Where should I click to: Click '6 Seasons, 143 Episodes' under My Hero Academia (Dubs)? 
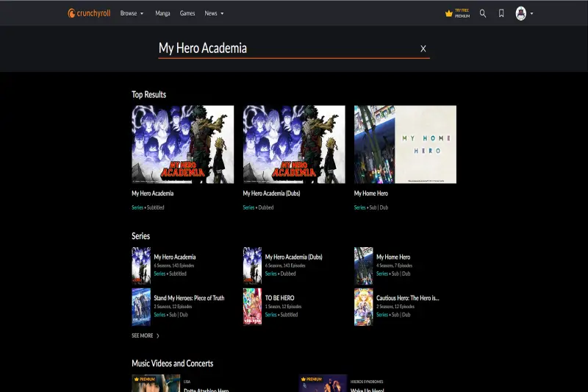285,266
